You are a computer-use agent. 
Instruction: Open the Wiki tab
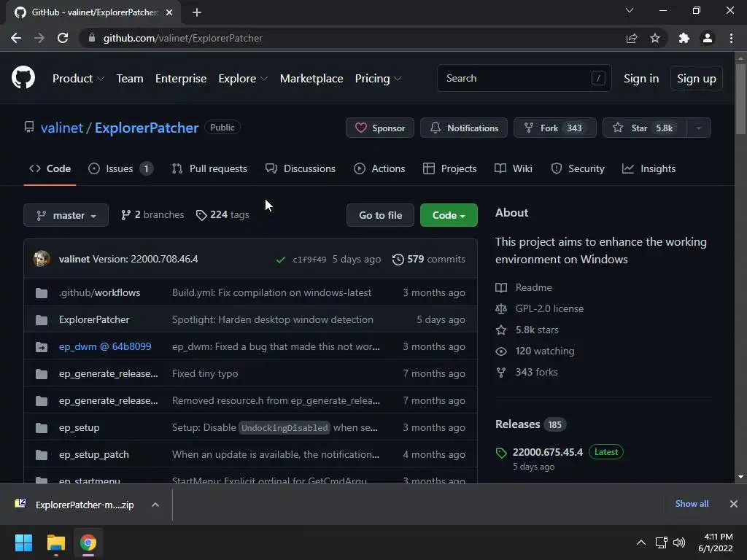click(513, 168)
